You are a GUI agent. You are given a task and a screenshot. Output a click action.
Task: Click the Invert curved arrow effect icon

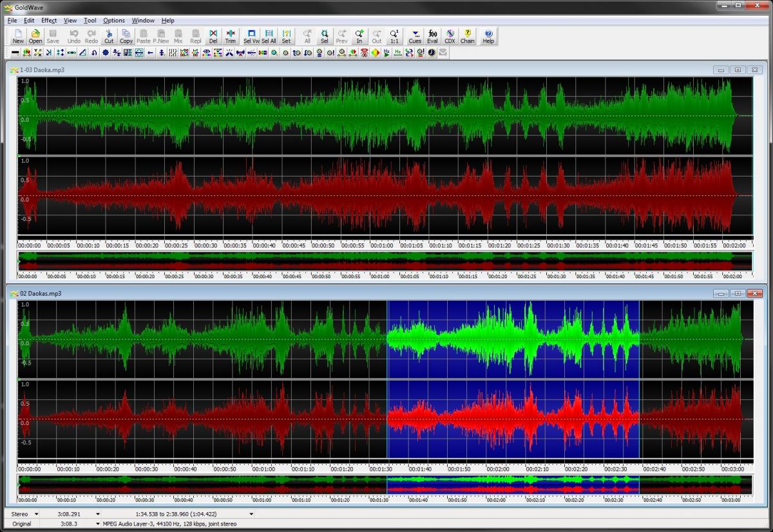94,52
